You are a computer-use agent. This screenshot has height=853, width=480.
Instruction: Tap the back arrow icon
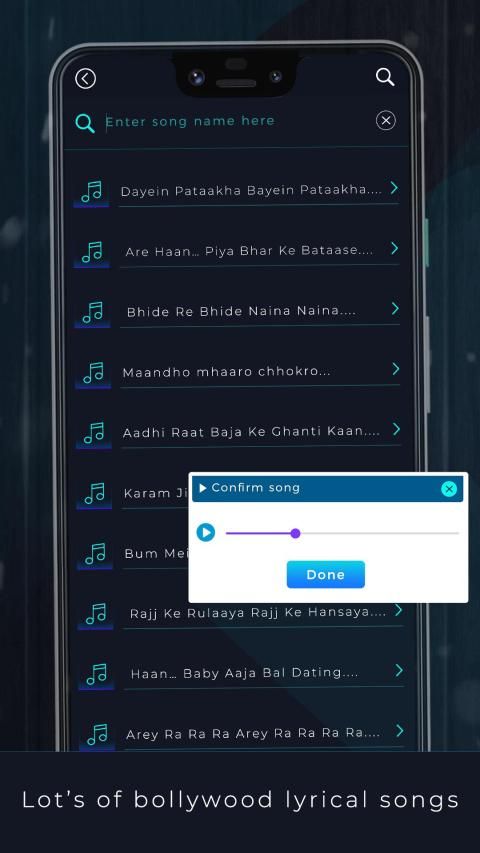(x=85, y=78)
